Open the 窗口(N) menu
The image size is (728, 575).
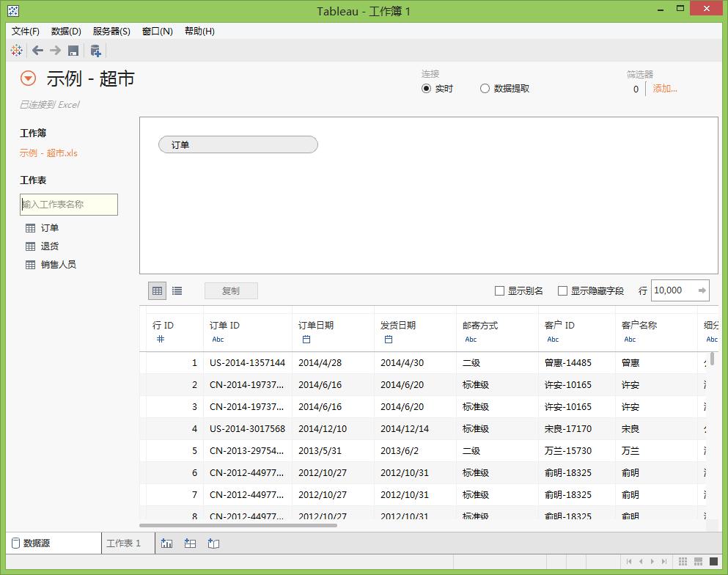click(x=158, y=31)
